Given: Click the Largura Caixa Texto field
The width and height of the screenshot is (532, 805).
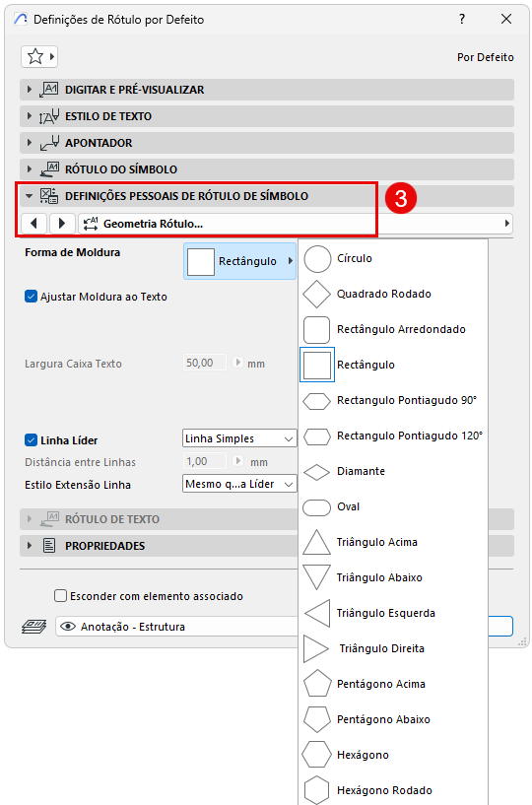Looking at the screenshot, I should click(x=205, y=363).
